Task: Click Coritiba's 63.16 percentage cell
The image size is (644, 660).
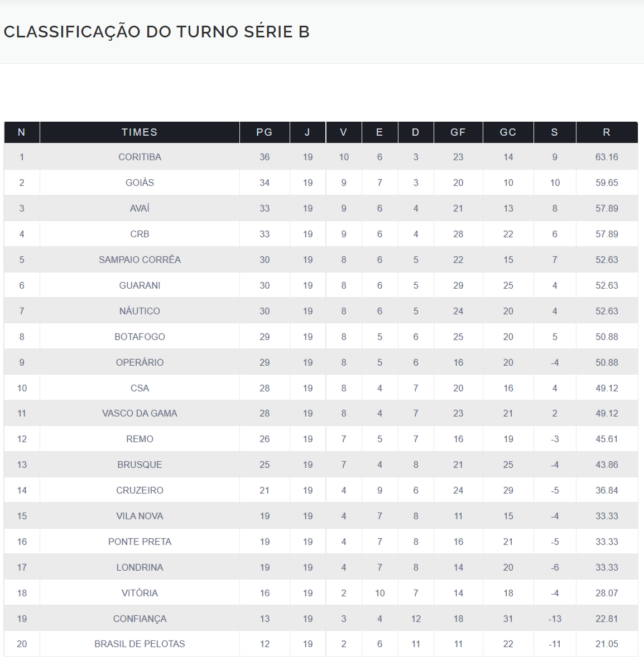Action: (x=607, y=157)
